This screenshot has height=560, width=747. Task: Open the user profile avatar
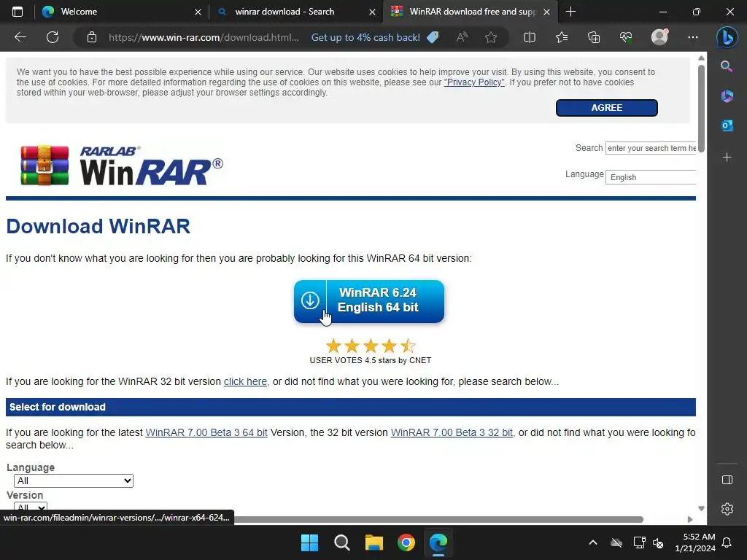(x=659, y=37)
